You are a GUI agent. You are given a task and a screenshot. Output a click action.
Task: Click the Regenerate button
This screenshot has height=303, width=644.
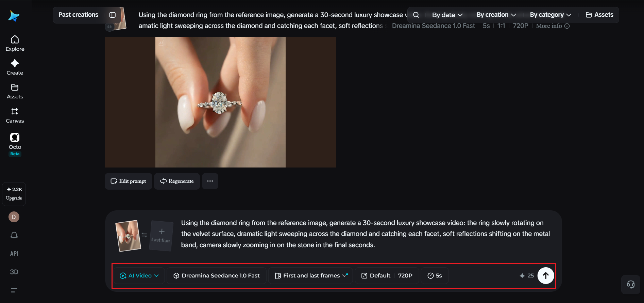[177, 181]
